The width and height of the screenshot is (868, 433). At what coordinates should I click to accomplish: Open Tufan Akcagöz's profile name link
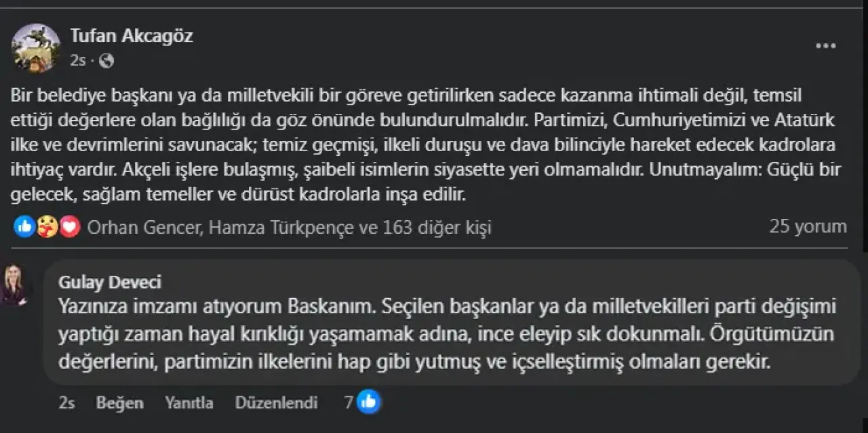[x=132, y=36]
